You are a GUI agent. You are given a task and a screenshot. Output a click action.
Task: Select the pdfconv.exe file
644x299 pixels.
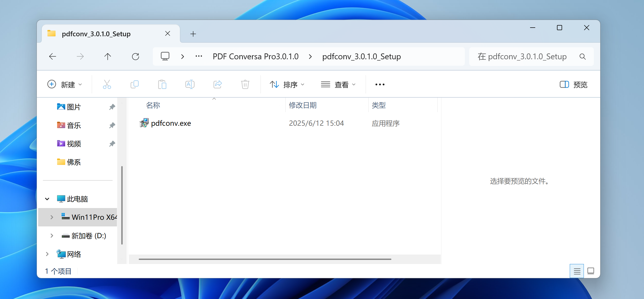[171, 123]
